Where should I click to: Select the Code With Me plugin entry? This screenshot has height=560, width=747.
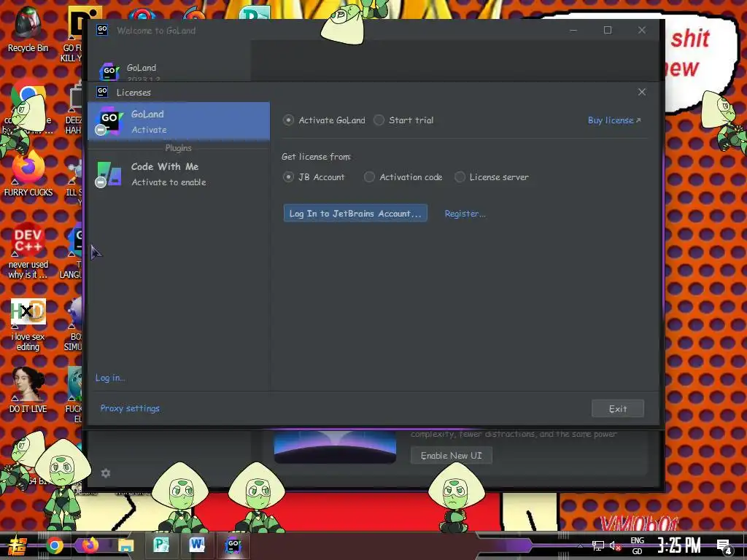[x=179, y=174]
